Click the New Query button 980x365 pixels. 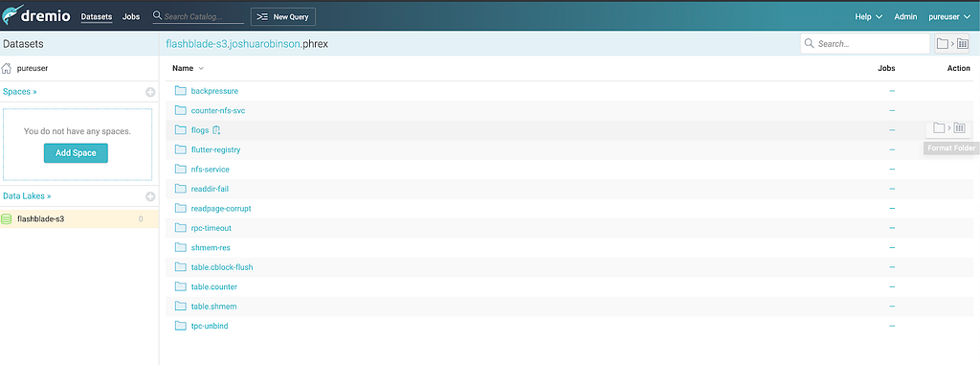click(x=283, y=17)
